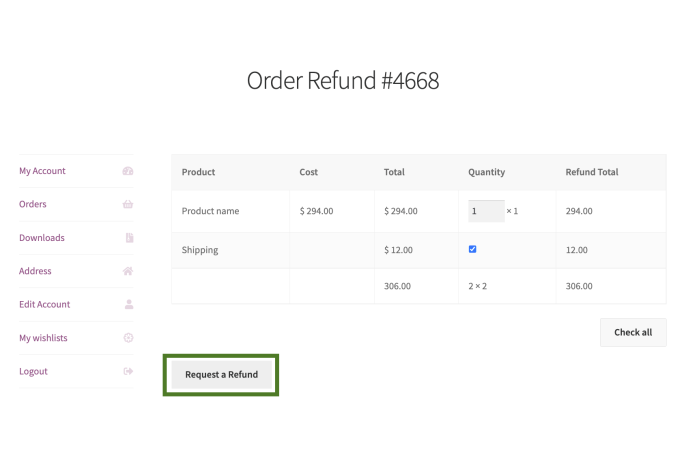Screen dimensions: 684x456
Task: Open the My wishlists link
Action: tap(43, 338)
